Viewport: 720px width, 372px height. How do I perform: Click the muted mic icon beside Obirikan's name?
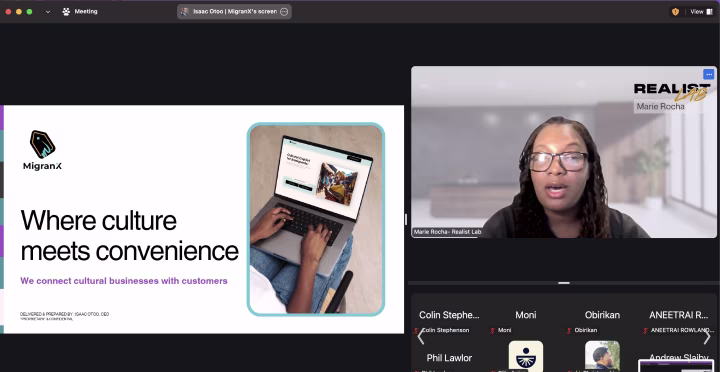[x=569, y=330]
